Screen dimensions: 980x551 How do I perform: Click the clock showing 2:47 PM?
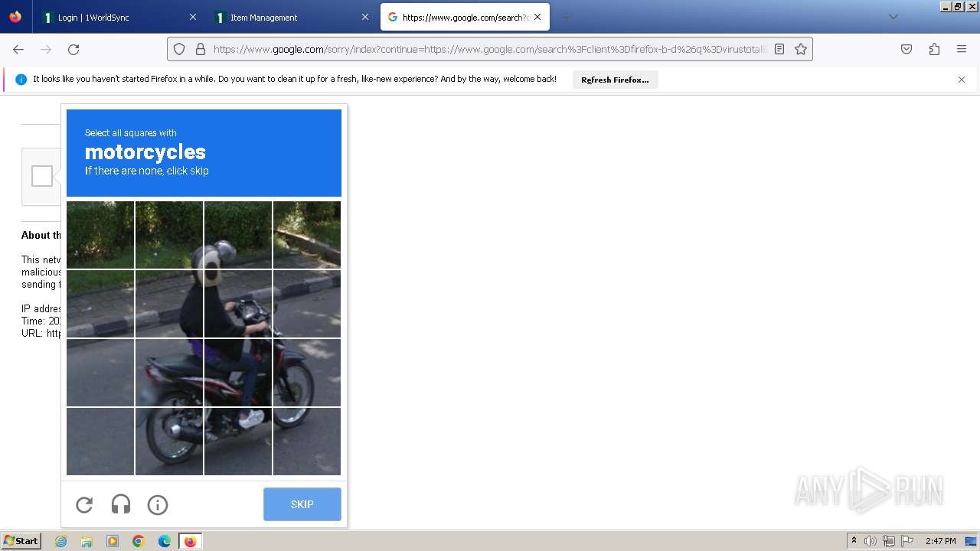pyautogui.click(x=940, y=541)
